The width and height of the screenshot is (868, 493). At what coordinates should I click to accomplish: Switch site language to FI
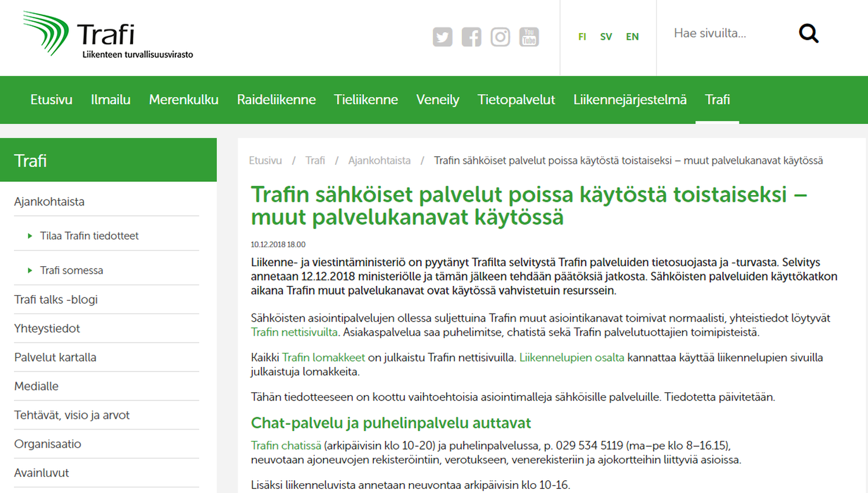tap(582, 37)
